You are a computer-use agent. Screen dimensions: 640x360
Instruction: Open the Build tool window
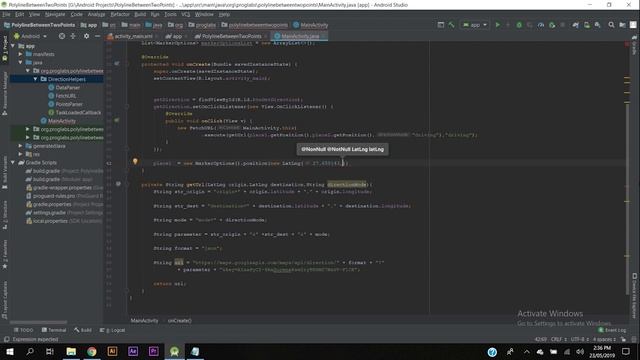(83, 330)
